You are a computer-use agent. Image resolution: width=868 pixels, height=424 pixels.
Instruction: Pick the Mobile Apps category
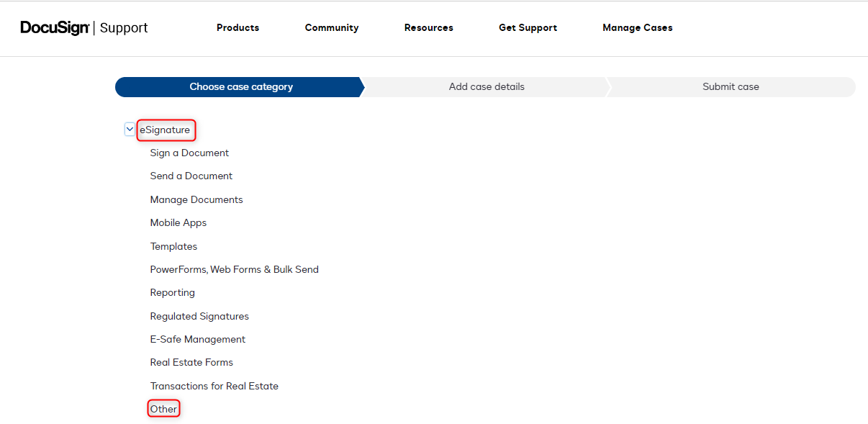click(178, 223)
